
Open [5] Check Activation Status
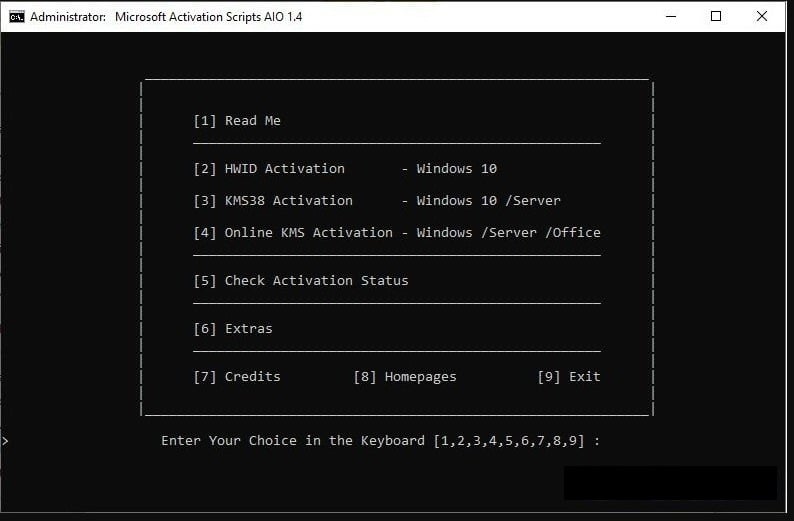click(x=301, y=281)
